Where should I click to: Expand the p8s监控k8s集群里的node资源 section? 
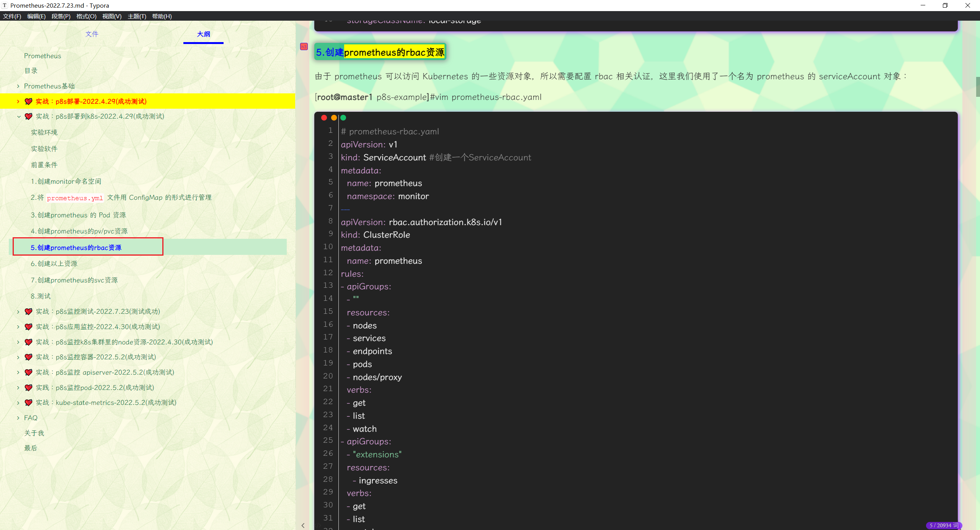tap(18, 342)
